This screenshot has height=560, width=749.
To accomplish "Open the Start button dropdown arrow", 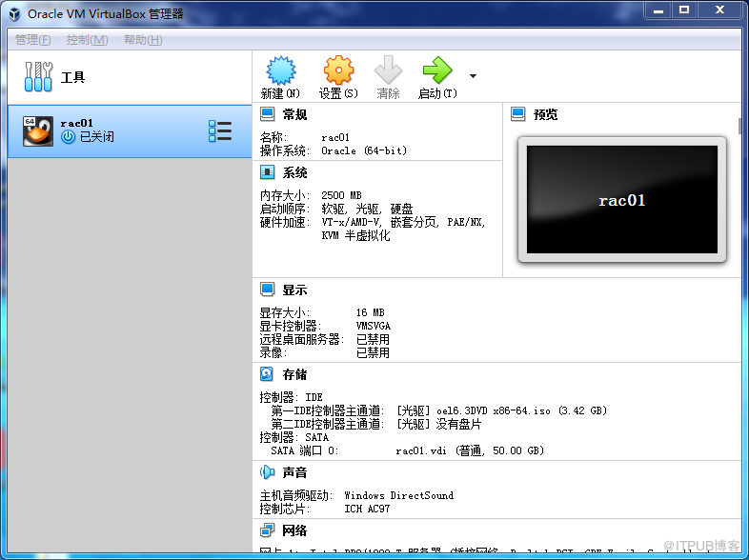I will (473, 76).
